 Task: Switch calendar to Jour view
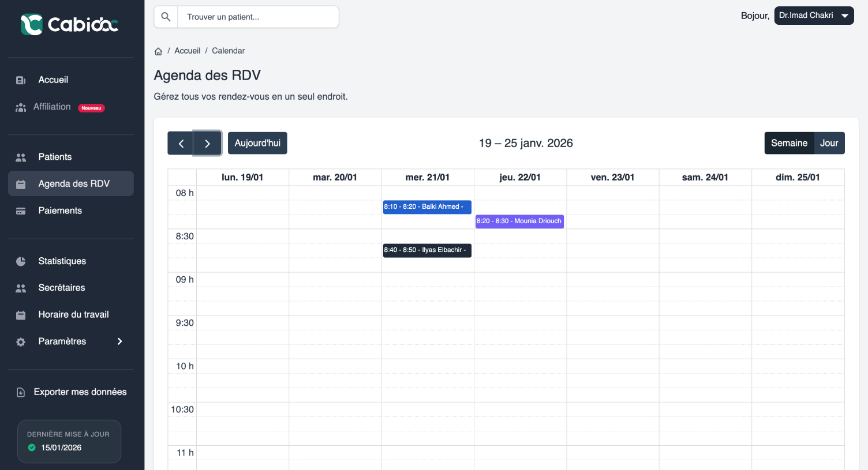829,143
